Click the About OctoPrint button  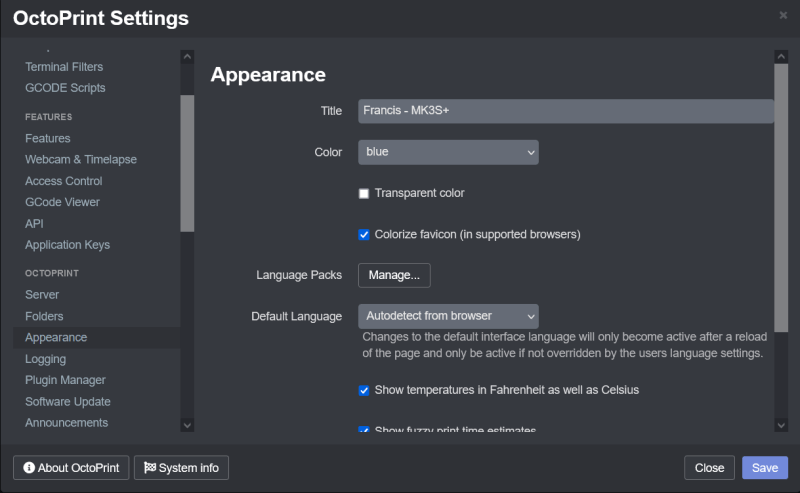click(71, 467)
